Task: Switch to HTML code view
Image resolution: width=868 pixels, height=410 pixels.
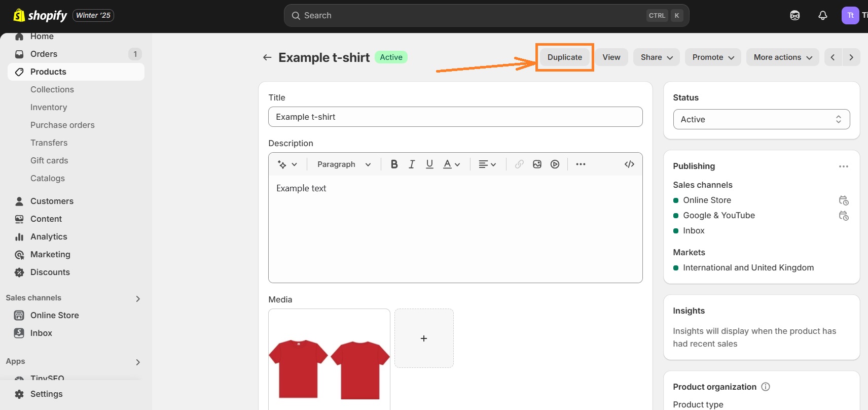Action: click(629, 164)
